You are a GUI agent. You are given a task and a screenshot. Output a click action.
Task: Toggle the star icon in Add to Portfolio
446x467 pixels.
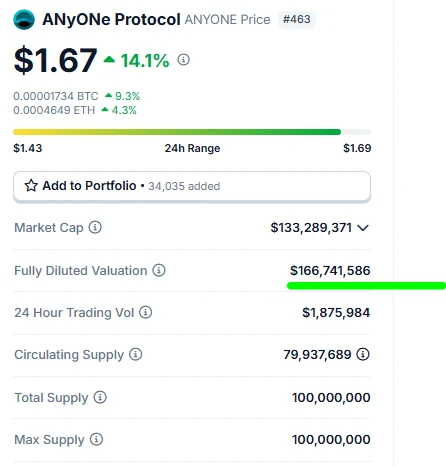point(31,186)
